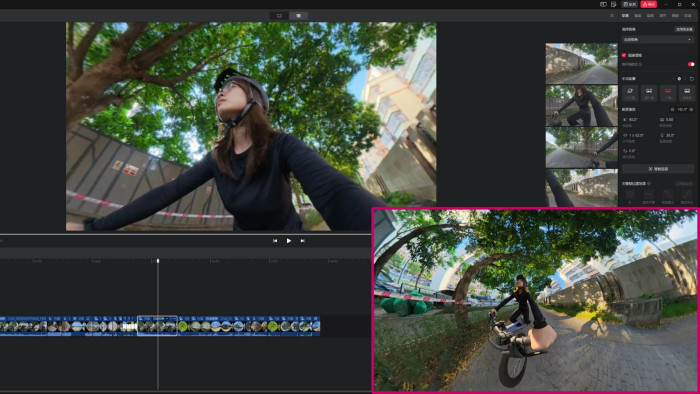The image size is (700, 394).
Task: Select the outlined clip under the playhead
Action: [157, 326]
